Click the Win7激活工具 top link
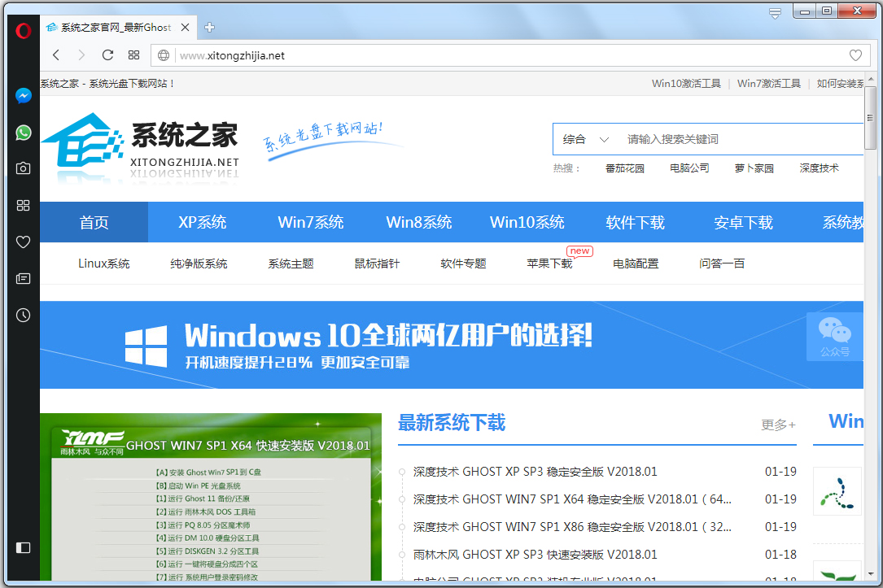This screenshot has width=883, height=588. (x=769, y=83)
